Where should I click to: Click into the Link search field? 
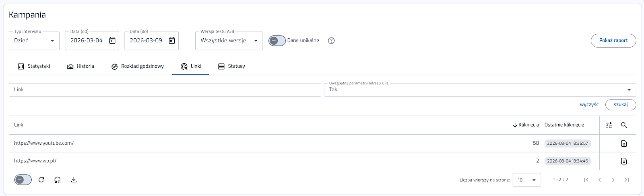165,90
